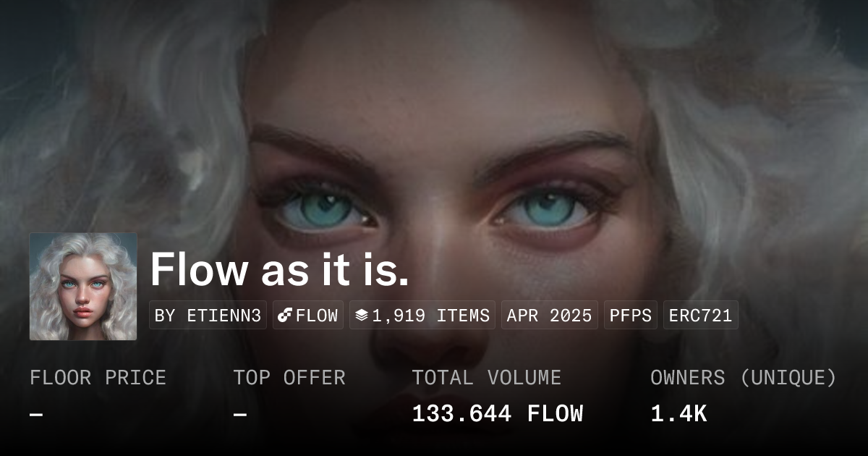Click the 133.644 FLOW volume value
868x456 pixels.
[497, 414]
